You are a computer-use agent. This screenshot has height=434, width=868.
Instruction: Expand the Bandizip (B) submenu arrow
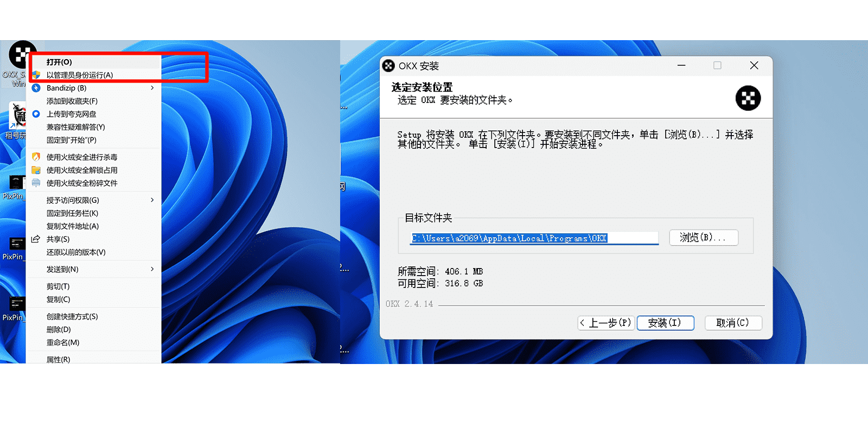point(152,88)
